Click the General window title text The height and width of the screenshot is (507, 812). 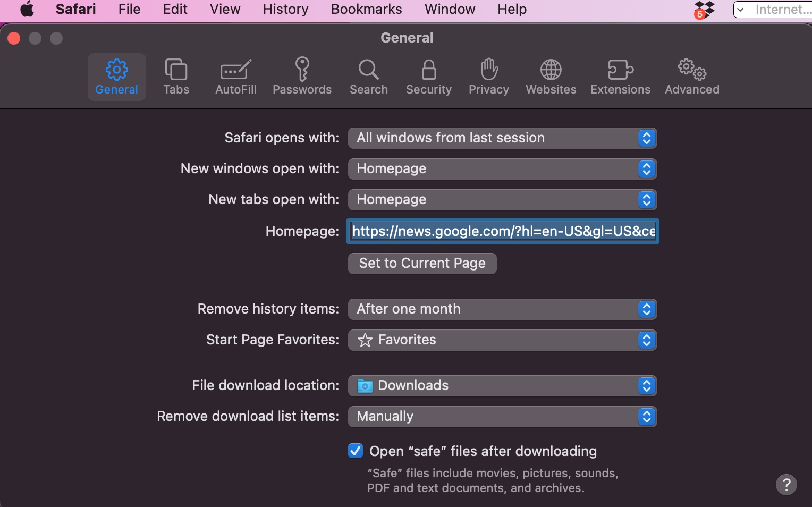407,38
